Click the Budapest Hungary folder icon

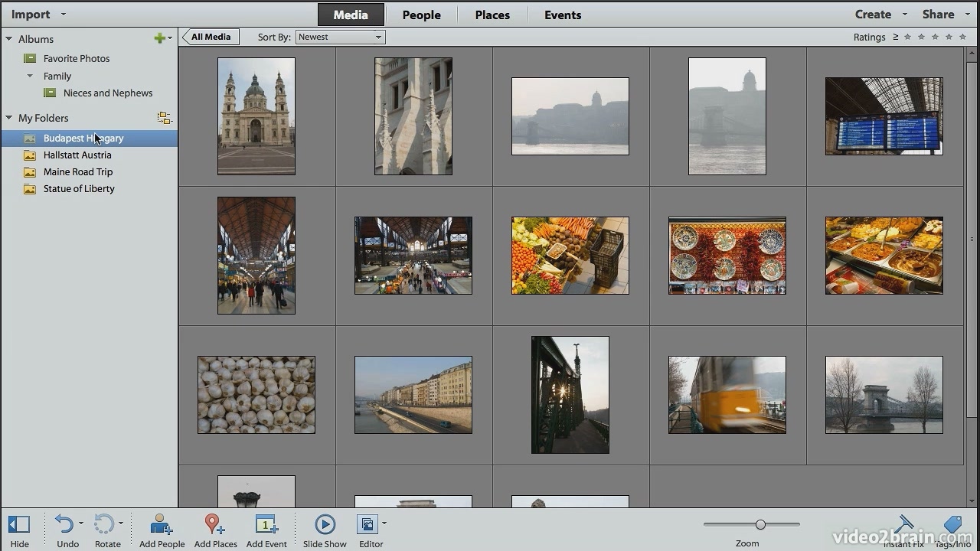(x=30, y=139)
